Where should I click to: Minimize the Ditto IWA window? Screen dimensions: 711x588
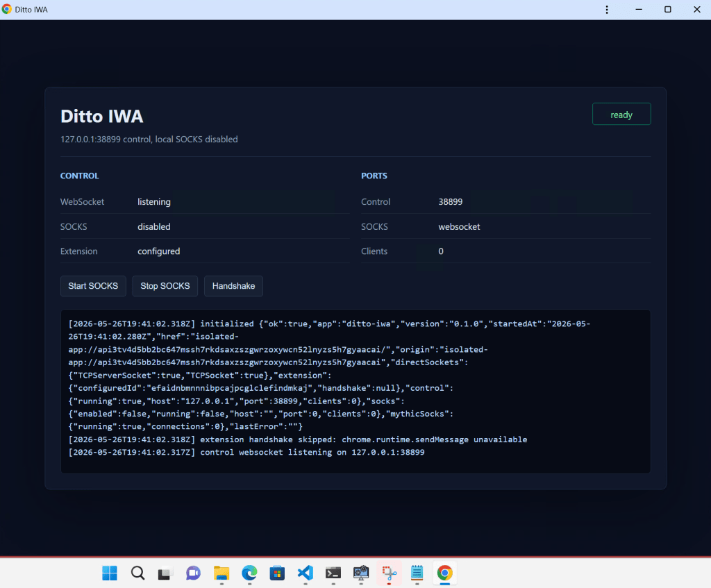tap(639, 10)
